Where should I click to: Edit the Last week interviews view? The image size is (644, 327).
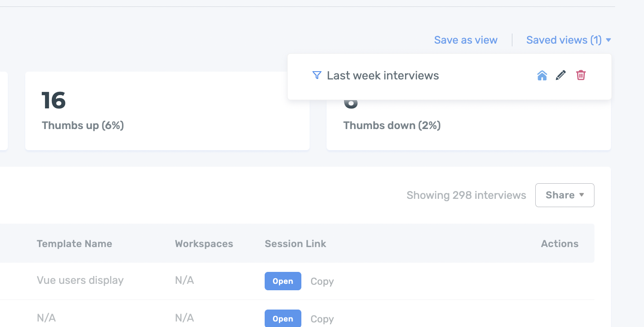(x=561, y=76)
